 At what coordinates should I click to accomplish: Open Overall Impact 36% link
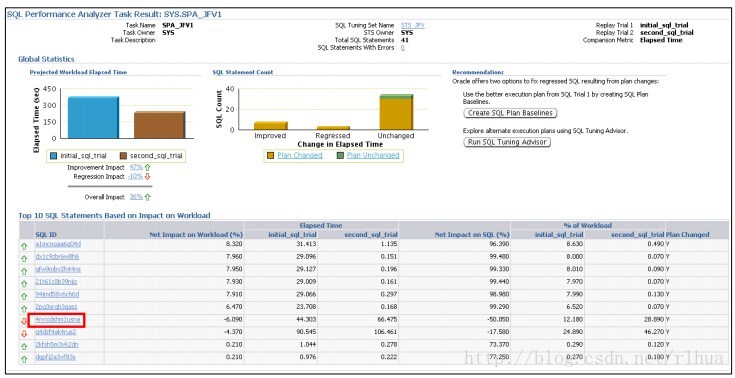pyautogui.click(x=136, y=197)
